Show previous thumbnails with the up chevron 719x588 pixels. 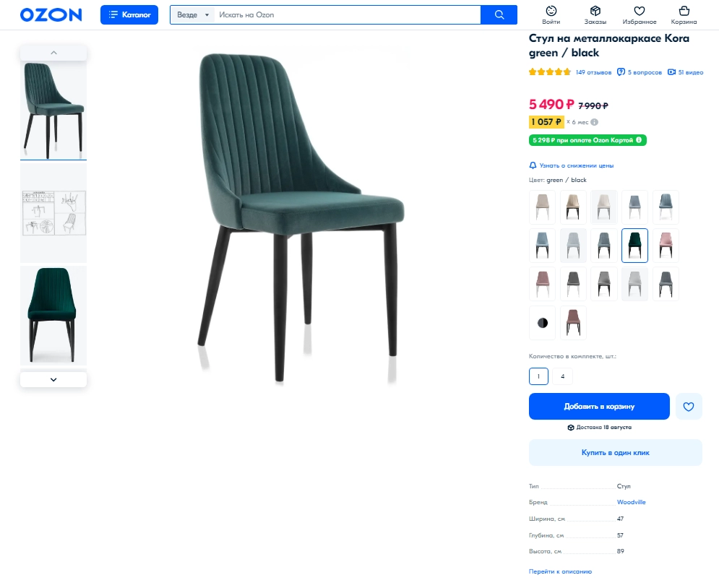[53, 53]
